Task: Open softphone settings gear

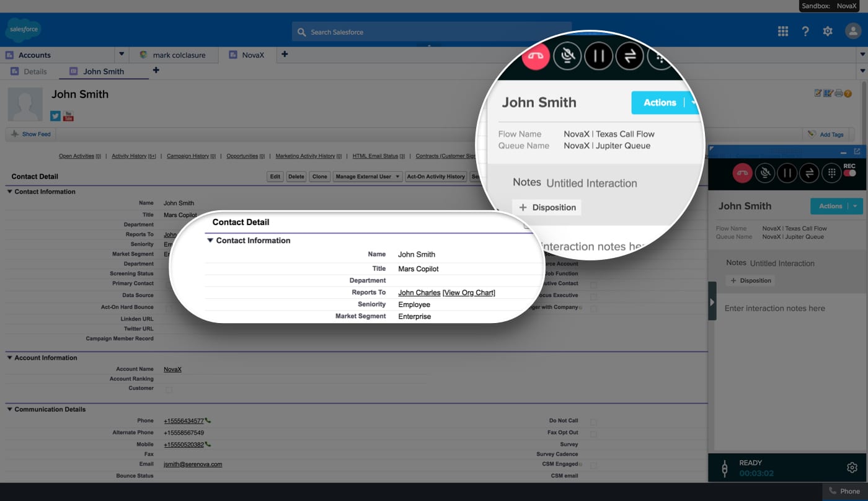Action: click(x=852, y=468)
